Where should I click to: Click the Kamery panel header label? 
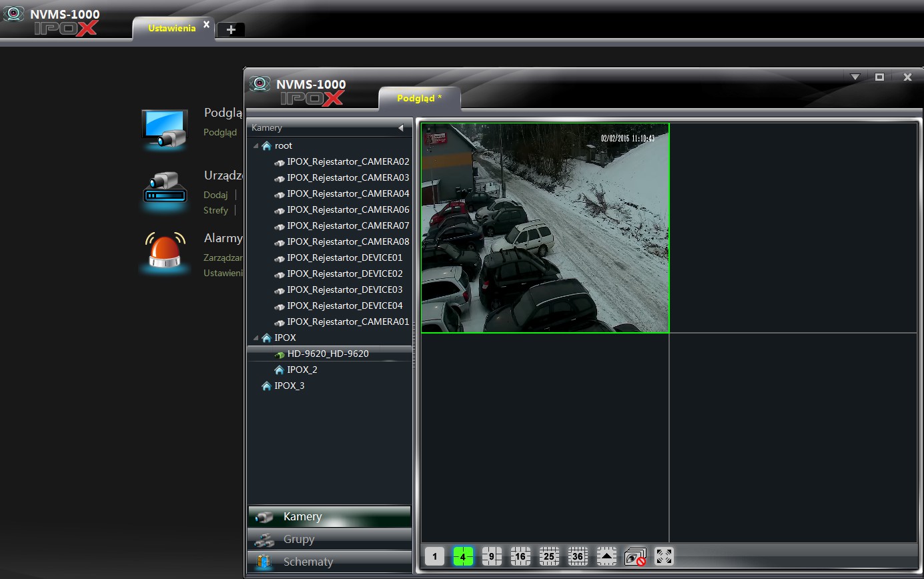point(267,127)
